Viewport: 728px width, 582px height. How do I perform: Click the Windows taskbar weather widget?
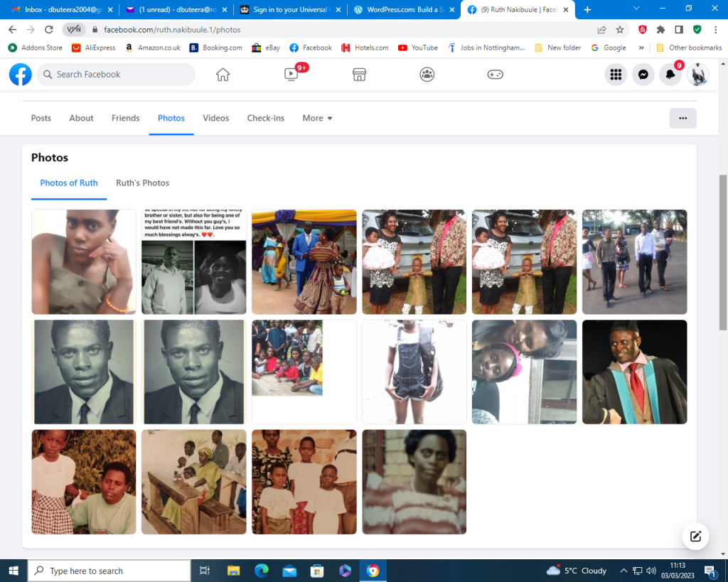click(576, 571)
